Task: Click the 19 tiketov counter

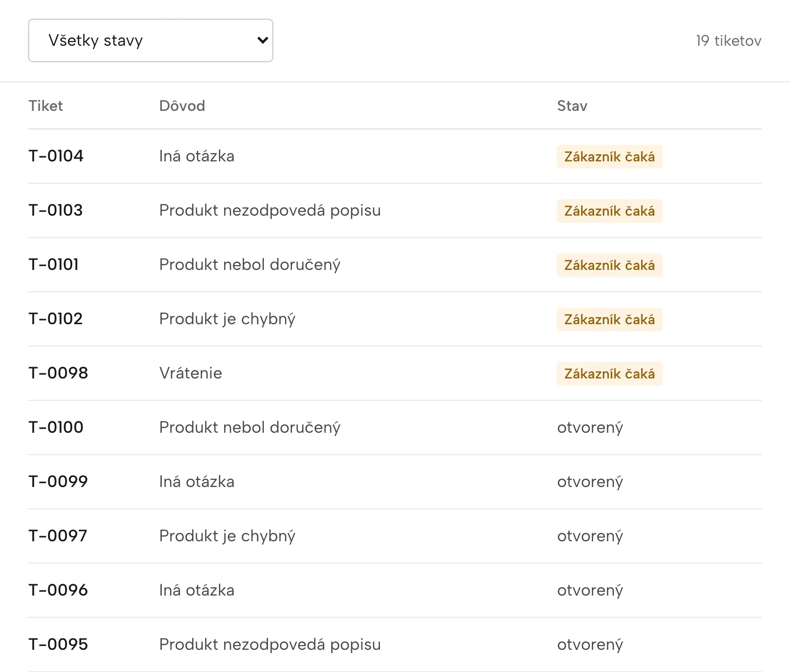Action: click(729, 41)
